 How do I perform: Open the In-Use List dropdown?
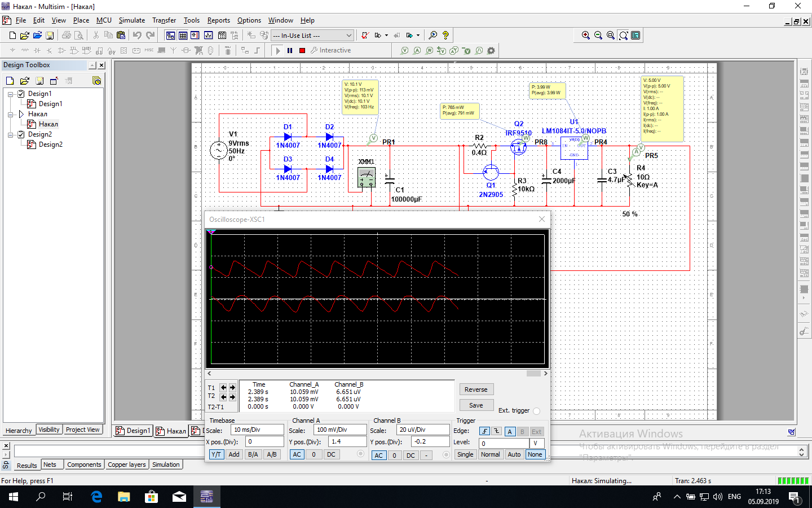pyautogui.click(x=348, y=35)
